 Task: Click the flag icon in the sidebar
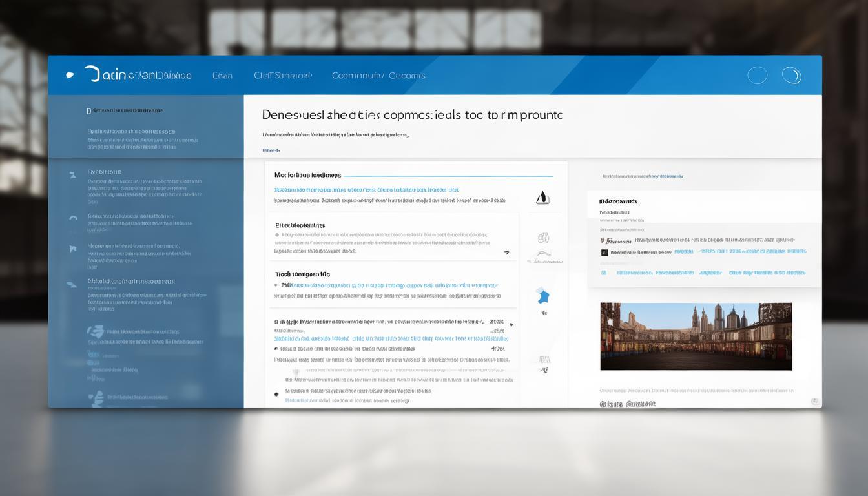tap(72, 248)
